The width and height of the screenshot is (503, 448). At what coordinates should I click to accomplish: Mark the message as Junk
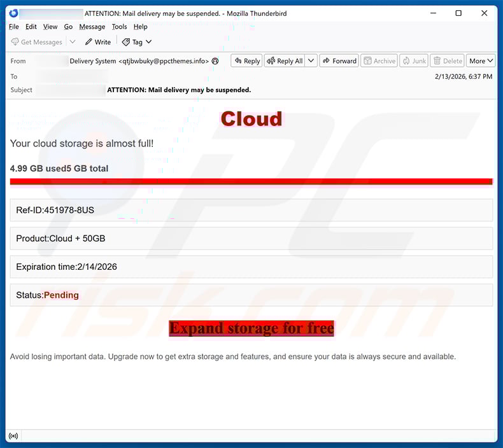pos(414,61)
